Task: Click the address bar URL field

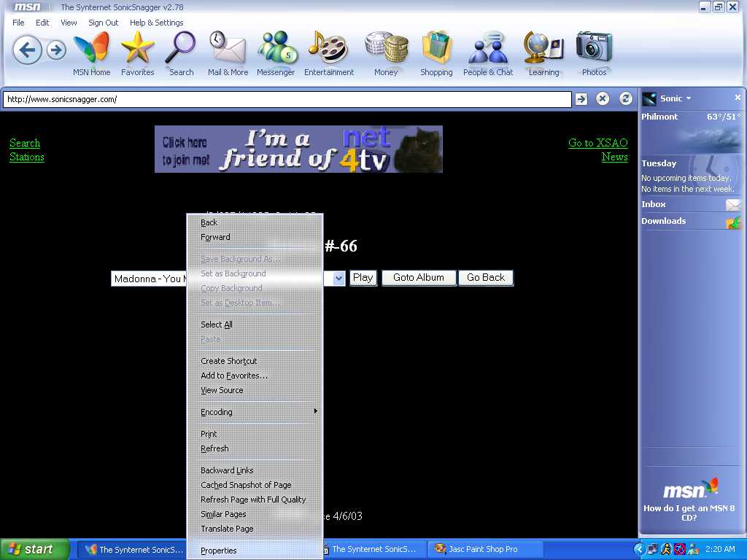Action: 287,99
